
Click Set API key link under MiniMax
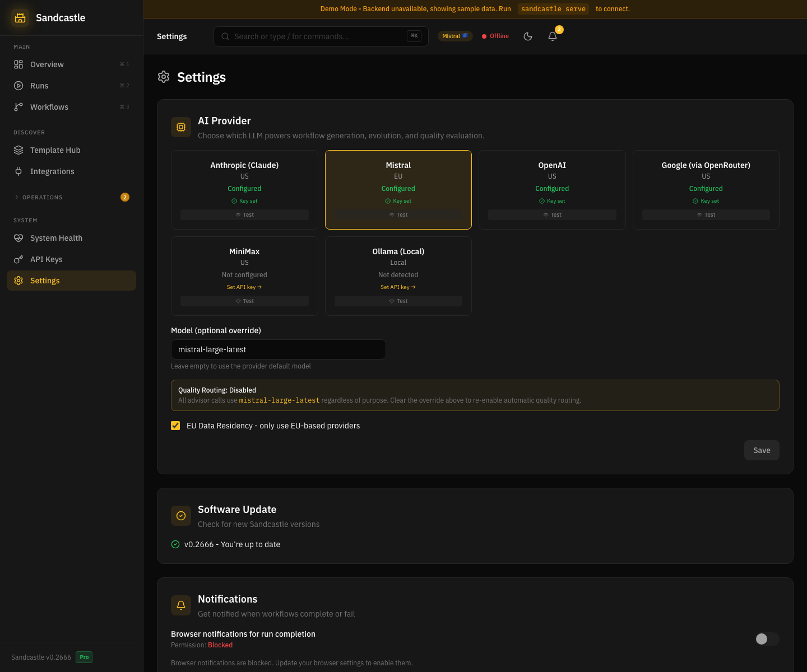[244, 287]
